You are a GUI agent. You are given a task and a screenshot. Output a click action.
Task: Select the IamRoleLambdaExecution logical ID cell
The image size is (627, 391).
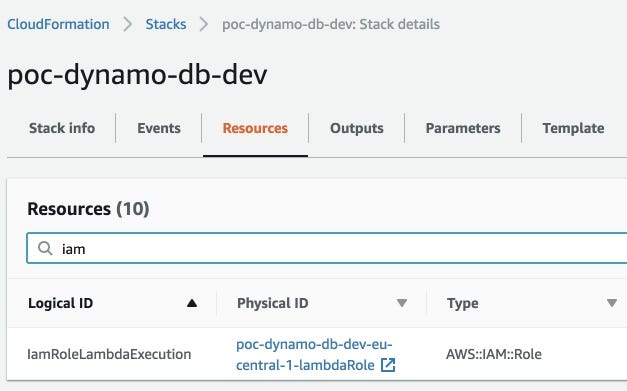[x=109, y=354]
